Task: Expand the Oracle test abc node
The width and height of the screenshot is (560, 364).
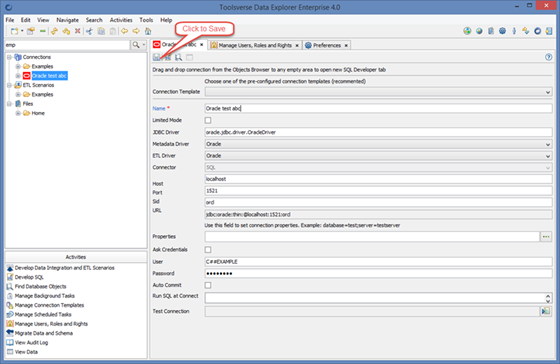Action: [18, 76]
